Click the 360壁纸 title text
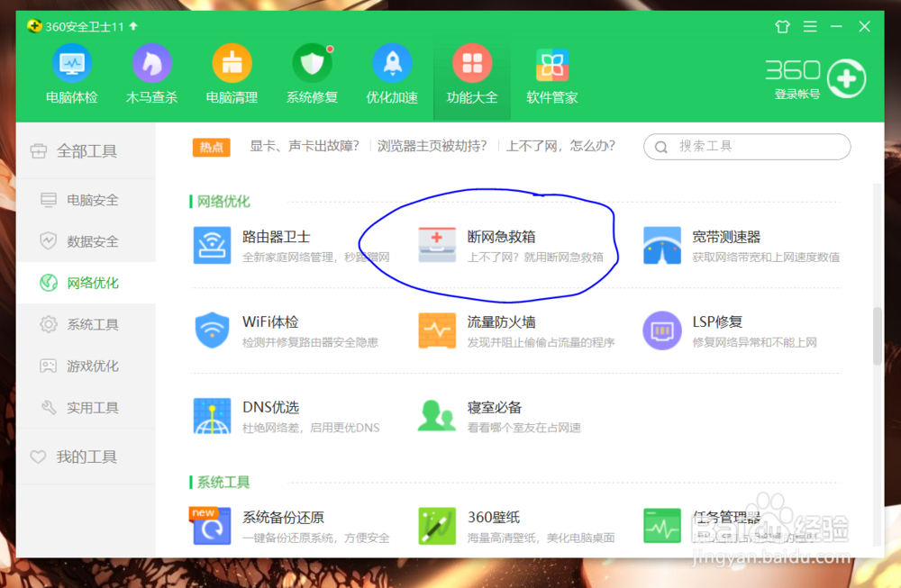This screenshot has width=901, height=588. [x=494, y=517]
